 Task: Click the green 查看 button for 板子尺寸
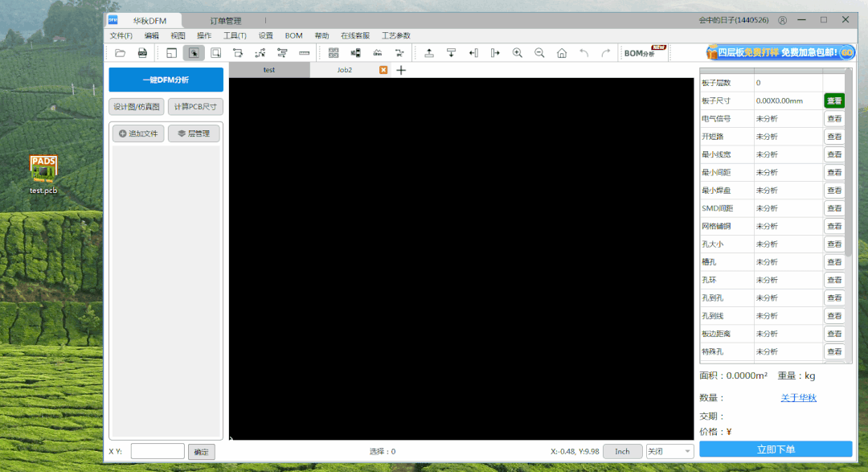pyautogui.click(x=834, y=101)
